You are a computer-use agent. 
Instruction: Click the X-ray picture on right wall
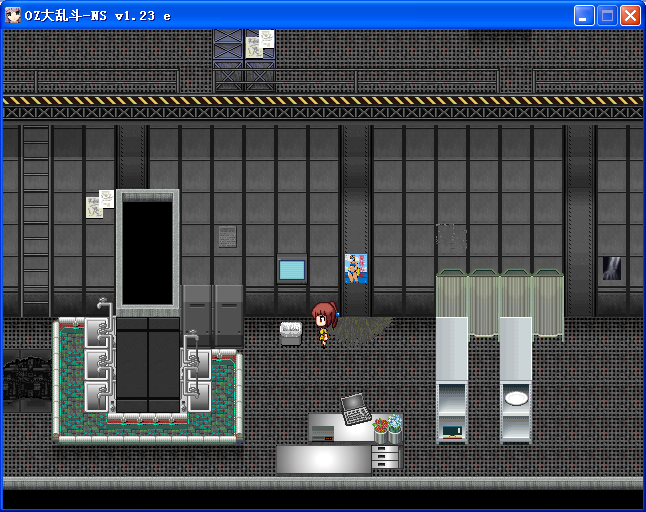(612, 268)
